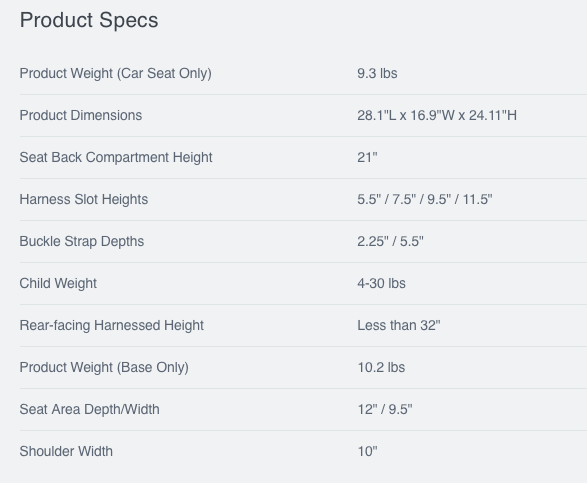Screen dimensions: 587x483
Task: Click the 28.1"L x 16.9"W x 24.11"H value
Action: pyautogui.click(x=437, y=115)
